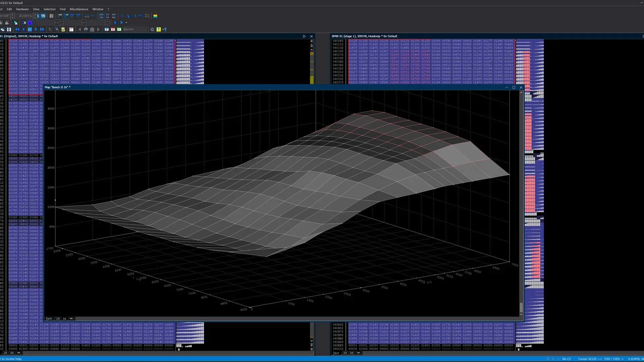The image size is (644, 362).
Task: Open the rainbow color scheme icon
Action: [155, 16]
